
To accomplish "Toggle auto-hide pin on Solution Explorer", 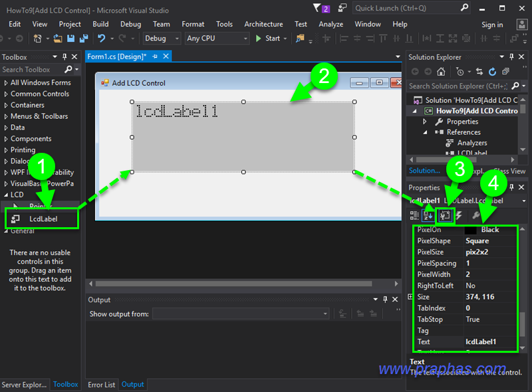I will (x=511, y=57).
